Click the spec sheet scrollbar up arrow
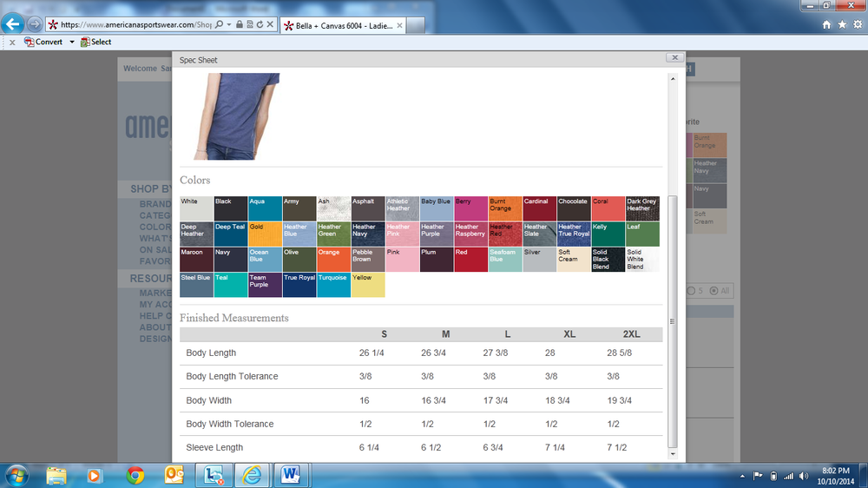 (672, 79)
